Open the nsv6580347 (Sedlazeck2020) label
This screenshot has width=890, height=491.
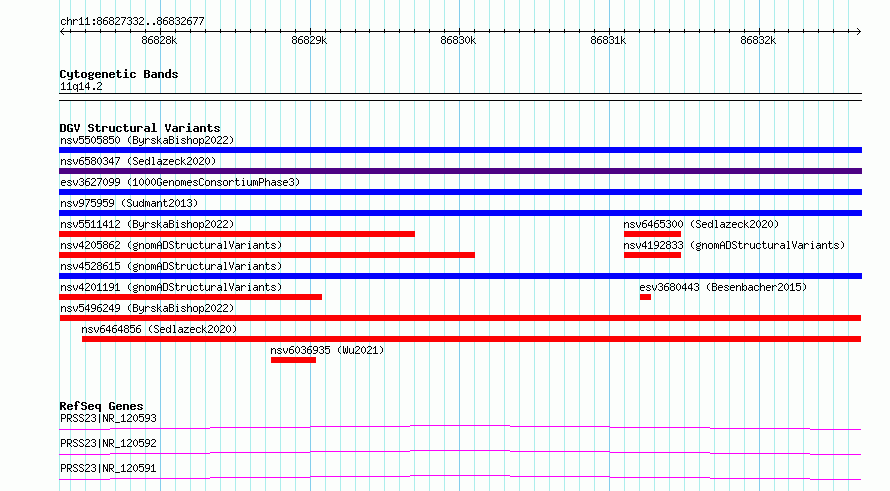tap(138, 161)
